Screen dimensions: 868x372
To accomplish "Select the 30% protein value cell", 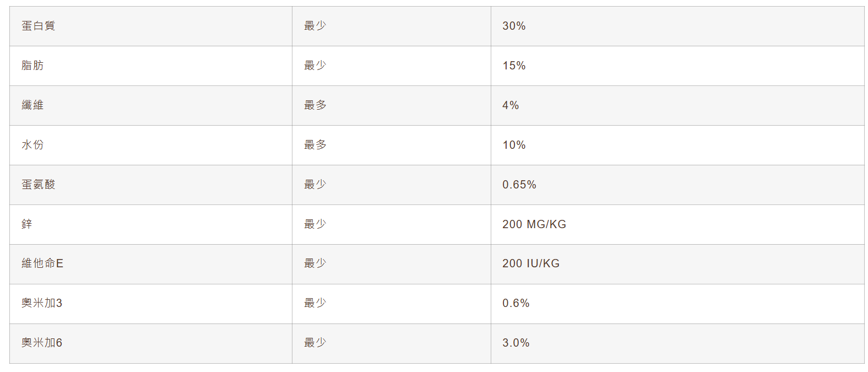I will pos(514,26).
